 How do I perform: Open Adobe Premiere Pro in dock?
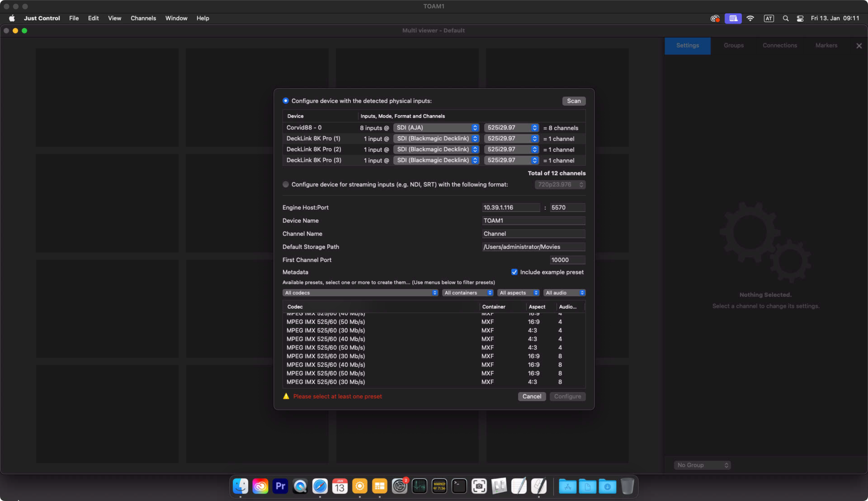point(280,486)
